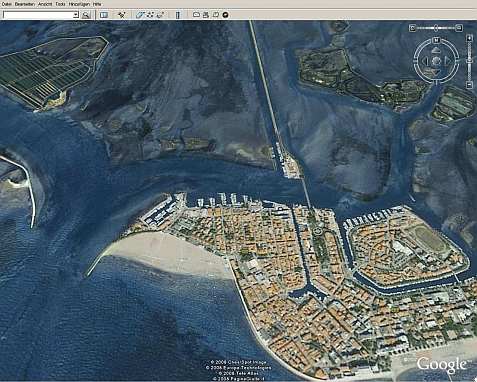The height and width of the screenshot is (382, 477).
Task: Click the tilt-down button right of tilt slider
Action: pyautogui.click(x=459, y=28)
